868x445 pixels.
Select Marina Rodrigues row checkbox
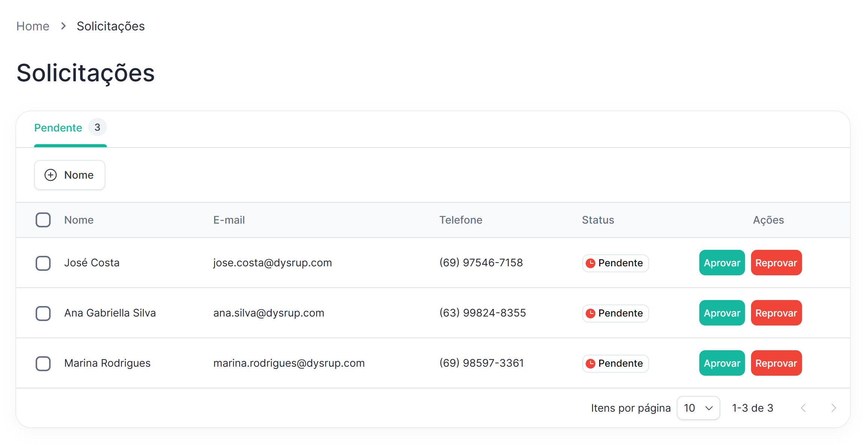(x=43, y=363)
